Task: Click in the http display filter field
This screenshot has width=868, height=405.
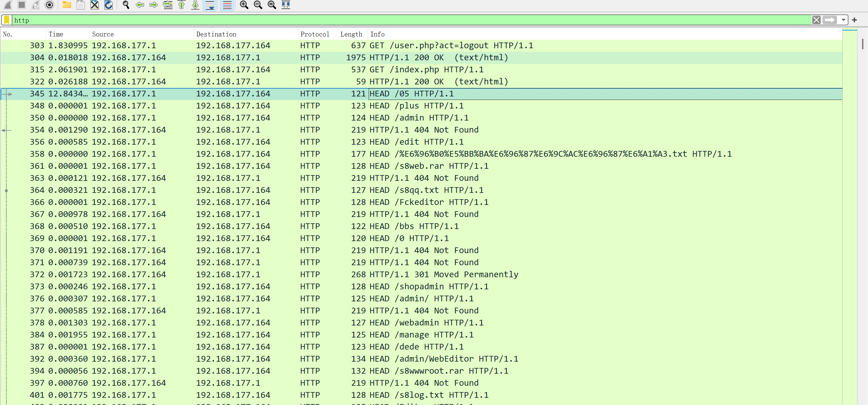Action: click(x=404, y=20)
